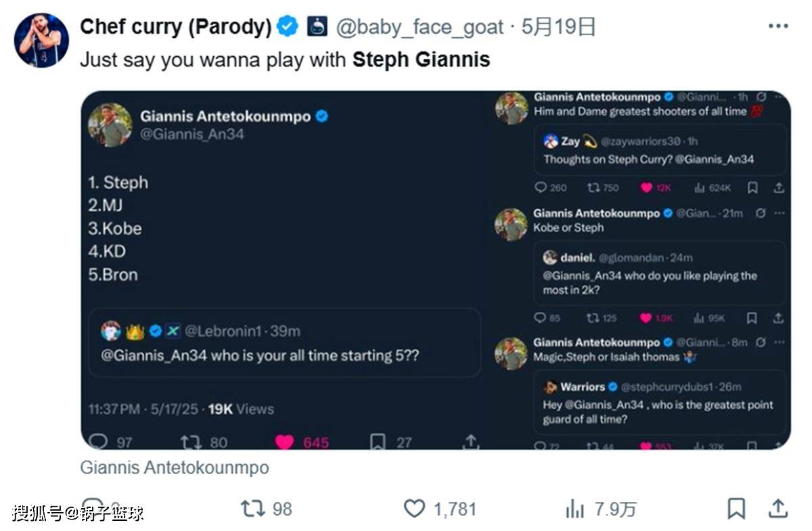The height and width of the screenshot is (531, 812).
Task: Share the Chef curry tweet
Action: pos(778,509)
